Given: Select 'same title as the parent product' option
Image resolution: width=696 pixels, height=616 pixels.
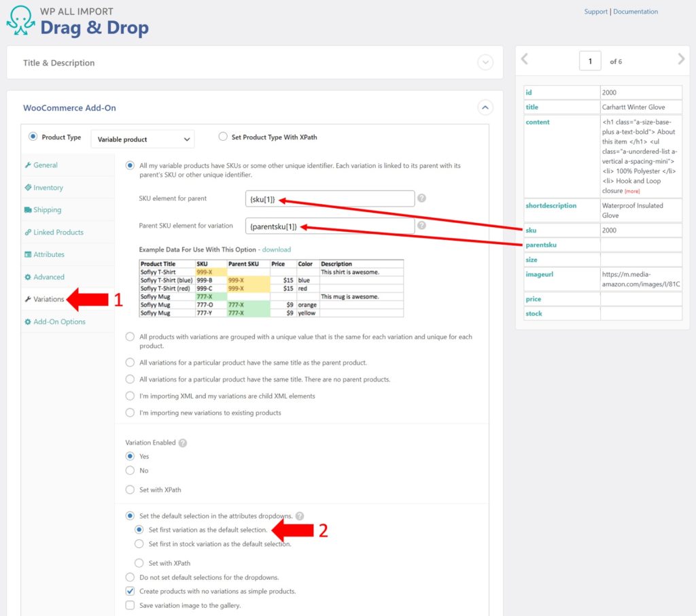Looking at the screenshot, I should (x=130, y=362).
